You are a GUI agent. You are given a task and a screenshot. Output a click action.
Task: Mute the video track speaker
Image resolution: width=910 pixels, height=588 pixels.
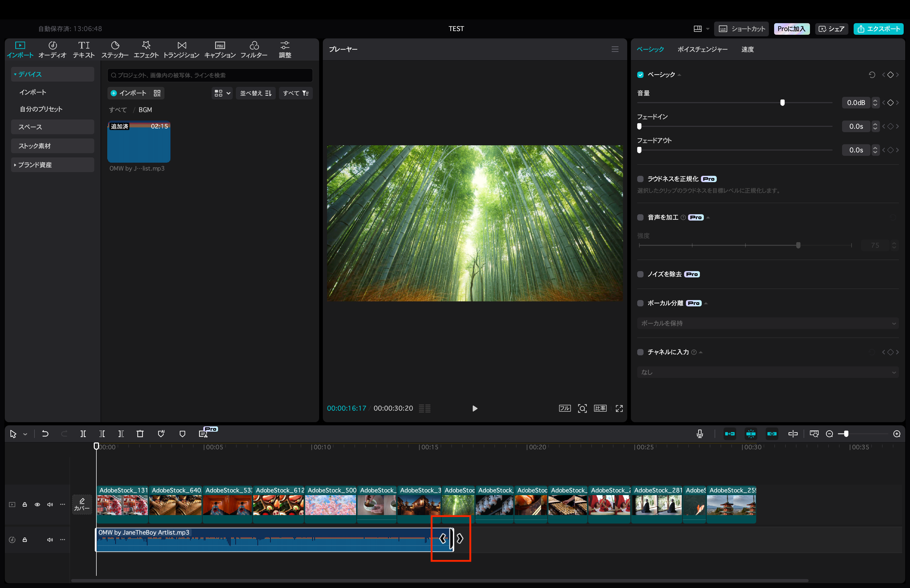click(x=50, y=505)
